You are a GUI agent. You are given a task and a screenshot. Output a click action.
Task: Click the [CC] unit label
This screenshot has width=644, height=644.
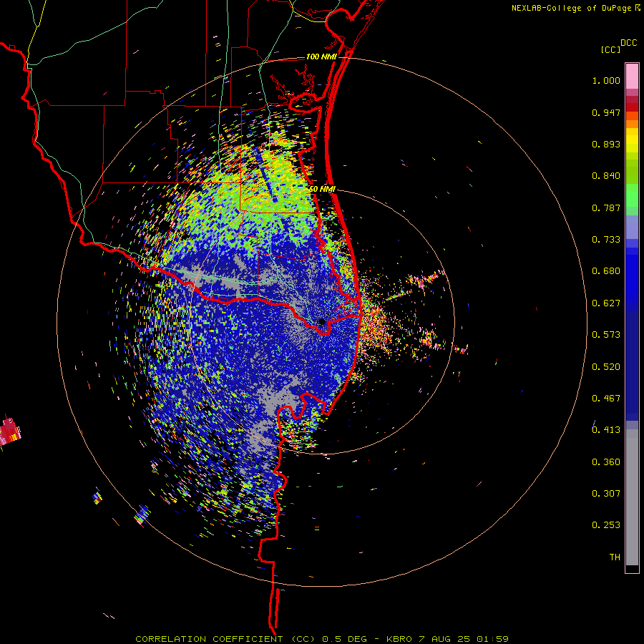click(x=610, y=49)
